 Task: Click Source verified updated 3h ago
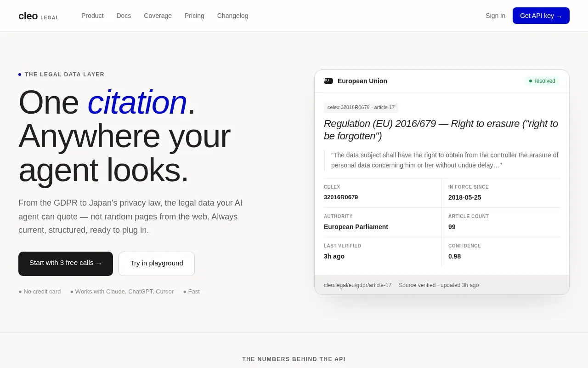pos(439,285)
